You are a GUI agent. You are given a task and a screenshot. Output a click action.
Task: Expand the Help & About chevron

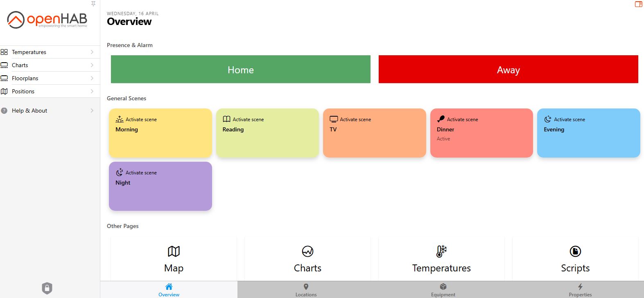[92, 111]
